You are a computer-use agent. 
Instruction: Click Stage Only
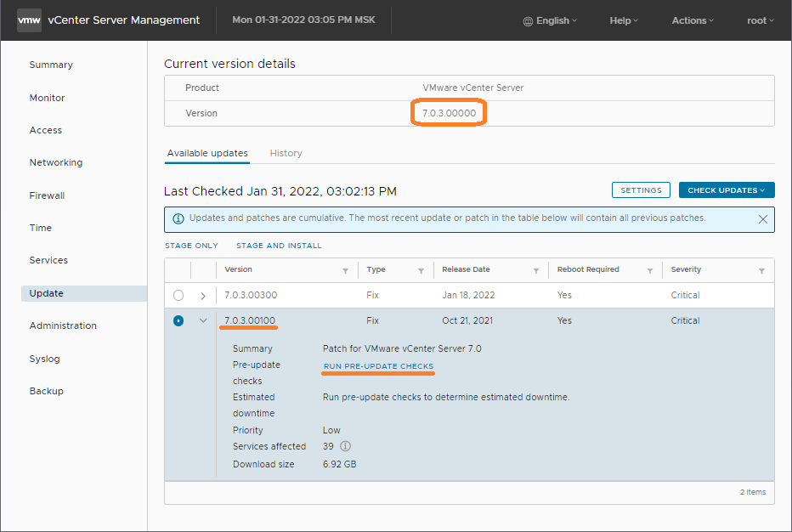[x=191, y=246]
